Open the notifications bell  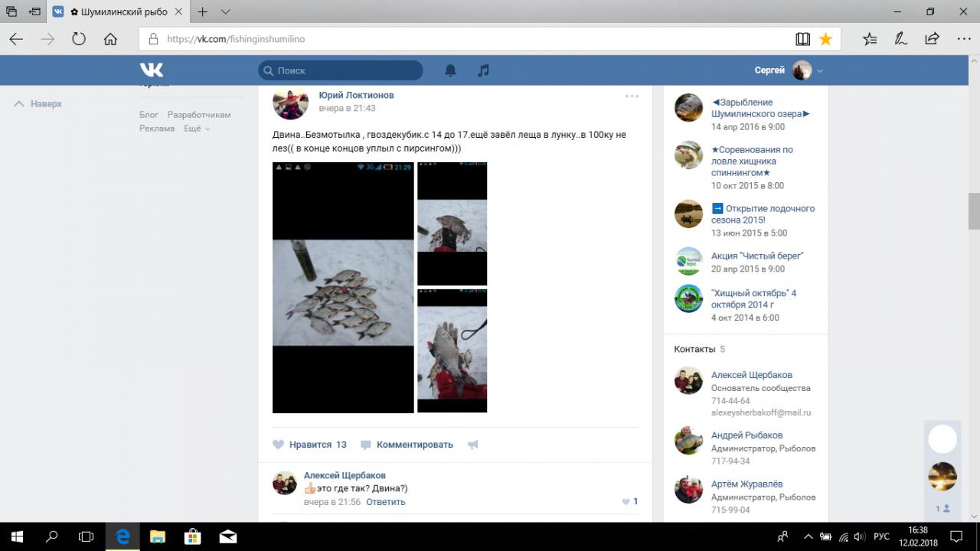point(450,70)
